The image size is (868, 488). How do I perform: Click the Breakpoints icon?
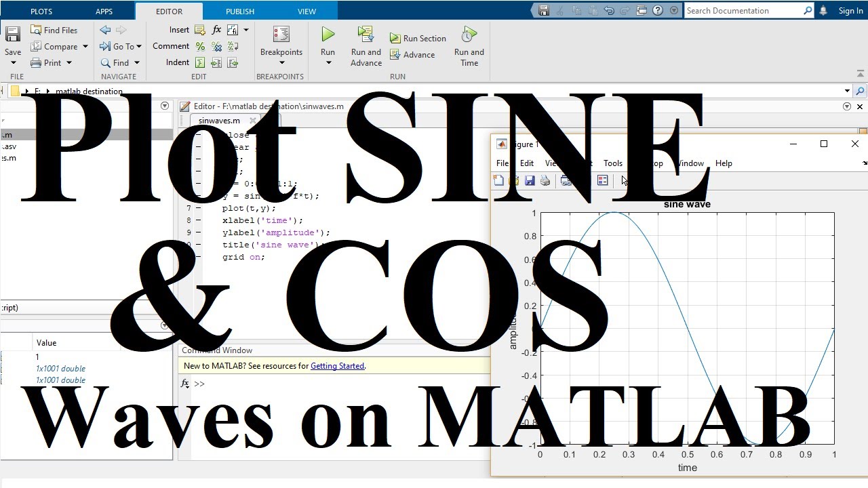point(281,35)
